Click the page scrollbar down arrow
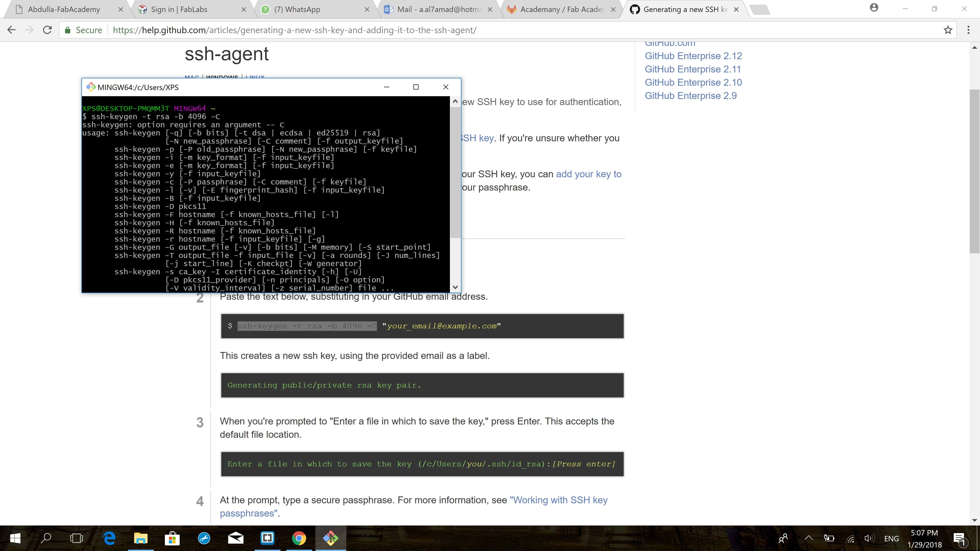Image resolution: width=980 pixels, height=551 pixels. pyautogui.click(x=974, y=520)
